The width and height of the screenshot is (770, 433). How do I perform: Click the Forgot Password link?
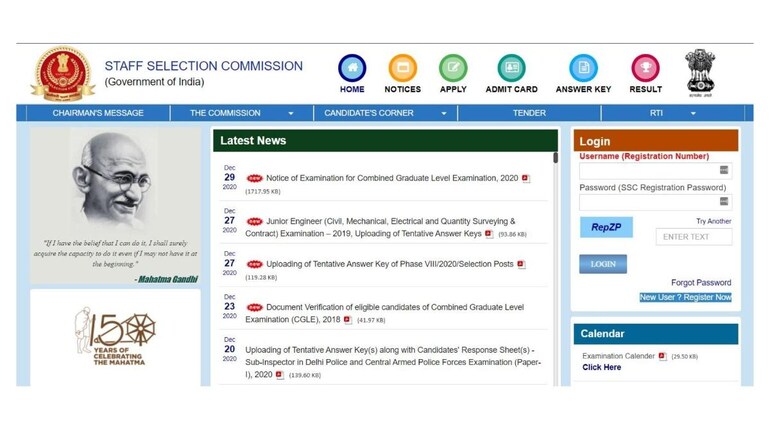(700, 283)
